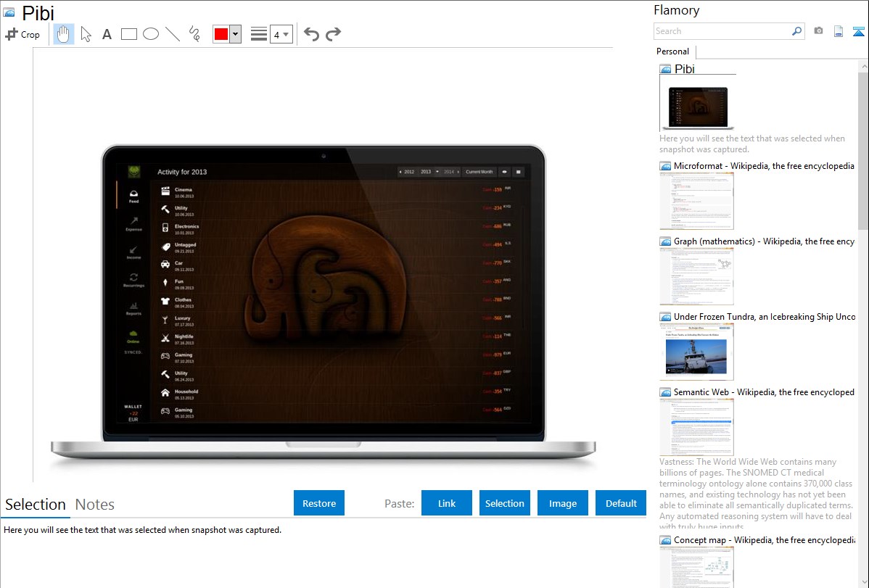Switch to the Notes tab

(95, 505)
